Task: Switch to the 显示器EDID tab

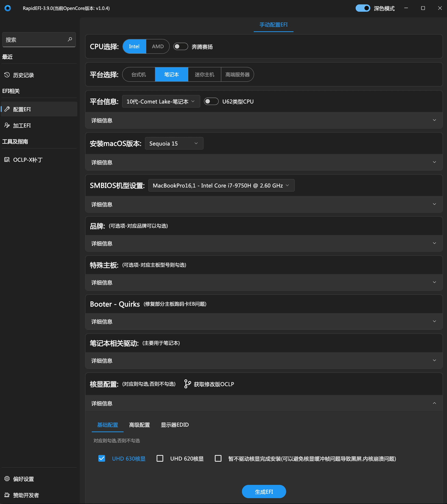Action: (175, 425)
